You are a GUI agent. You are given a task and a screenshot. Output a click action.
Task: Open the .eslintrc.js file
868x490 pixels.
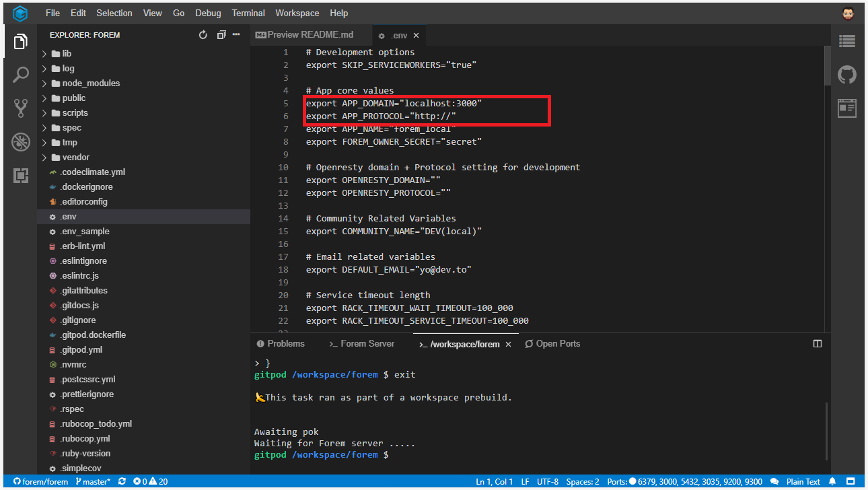pos(143,276)
